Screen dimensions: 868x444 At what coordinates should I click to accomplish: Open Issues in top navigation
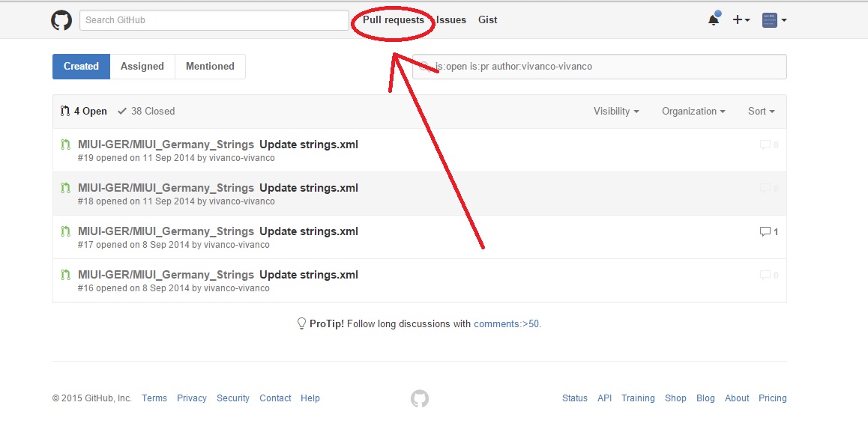[451, 20]
